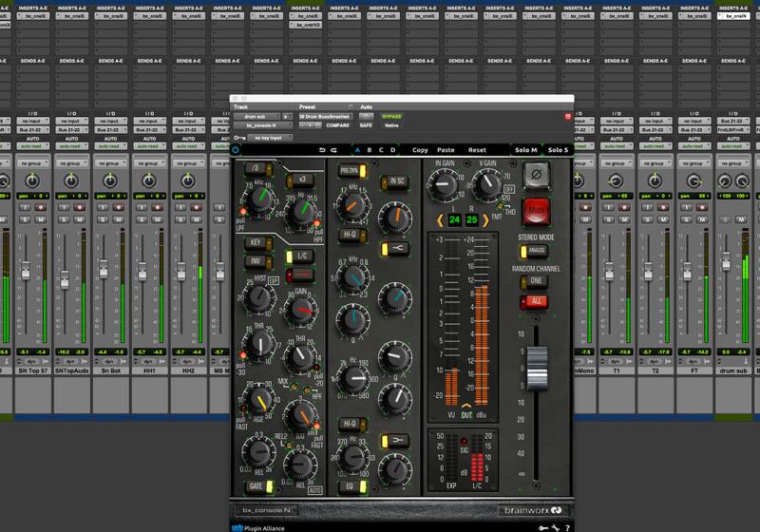760x532 pixels.
Task: Open the key activation icon
Action: (x=543, y=527)
